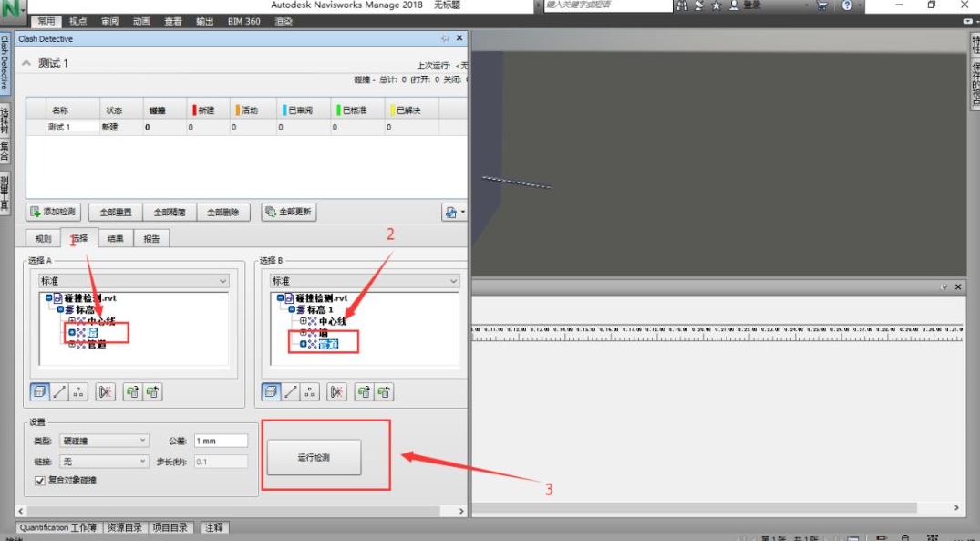Screen dimensions: 980x541
Task: Select points mode in Selection B
Action: pyautogui.click(x=309, y=392)
